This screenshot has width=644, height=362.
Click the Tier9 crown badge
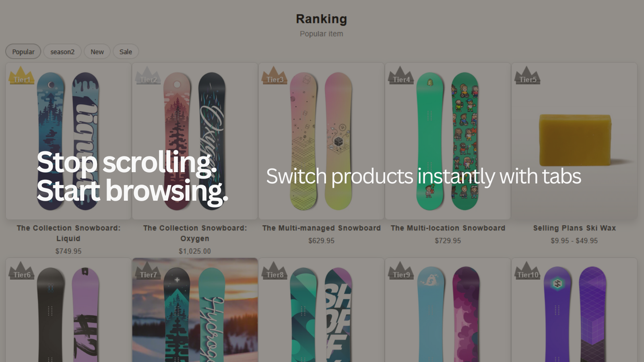point(401,273)
